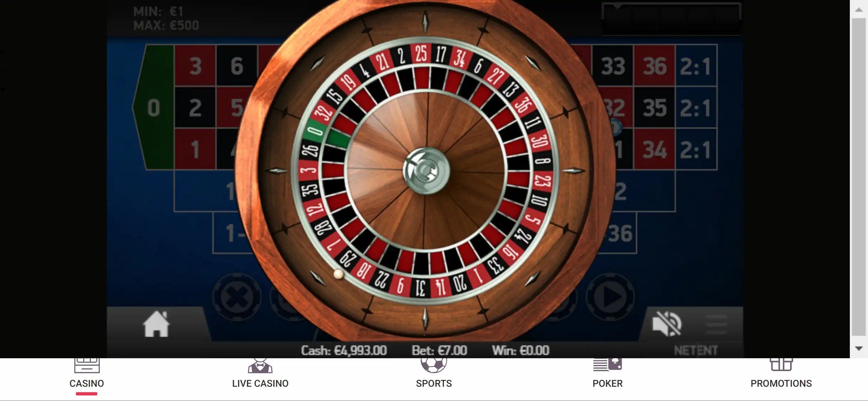
Task: Switch to the Live Casino tab
Action: (260, 377)
